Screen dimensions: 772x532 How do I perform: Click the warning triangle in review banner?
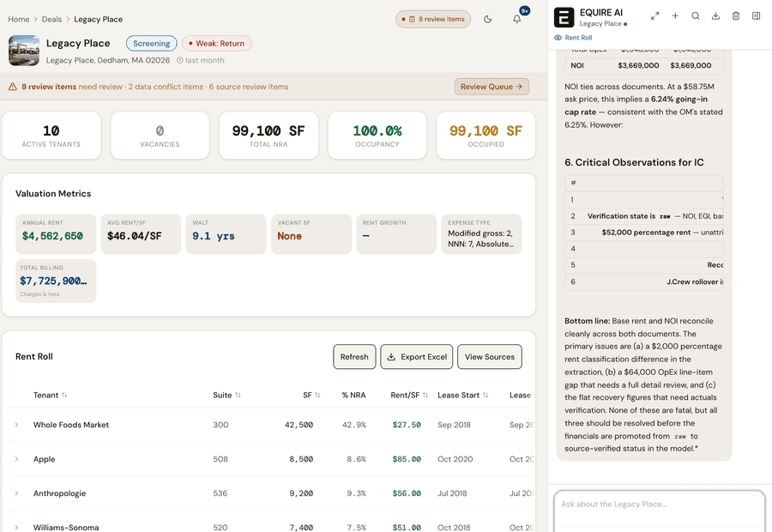pos(13,87)
